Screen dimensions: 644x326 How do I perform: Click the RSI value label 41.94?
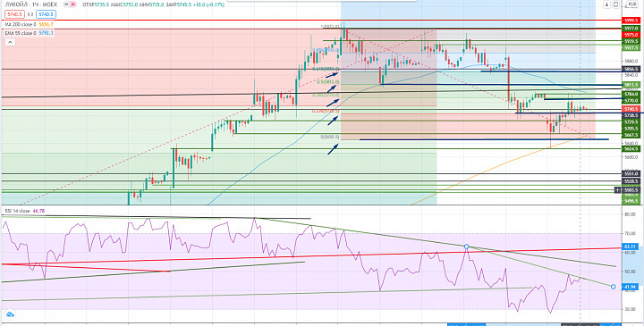click(630, 287)
